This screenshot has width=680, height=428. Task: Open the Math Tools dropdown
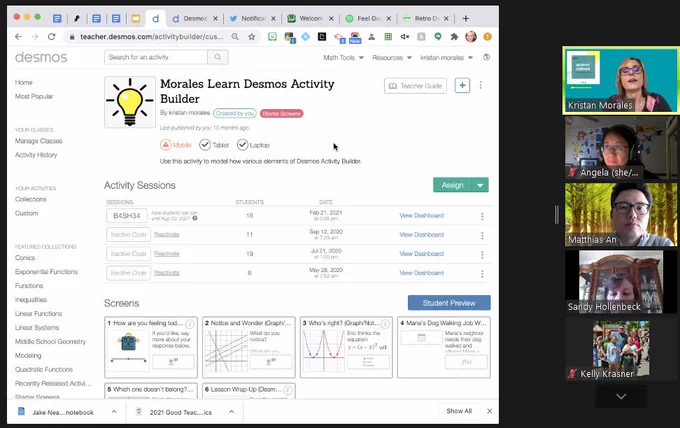pos(343,58)
